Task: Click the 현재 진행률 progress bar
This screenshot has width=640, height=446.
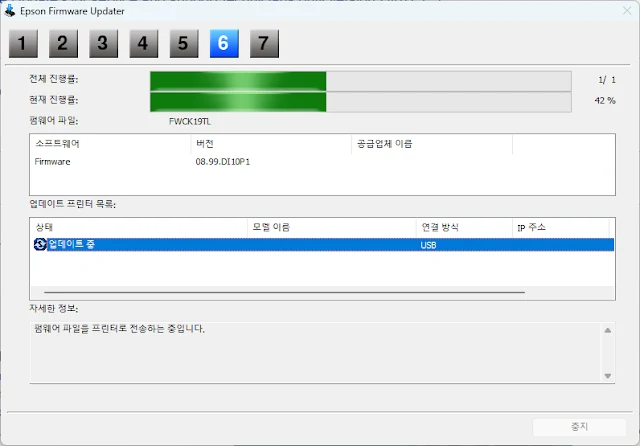Action: click(360, 101)
